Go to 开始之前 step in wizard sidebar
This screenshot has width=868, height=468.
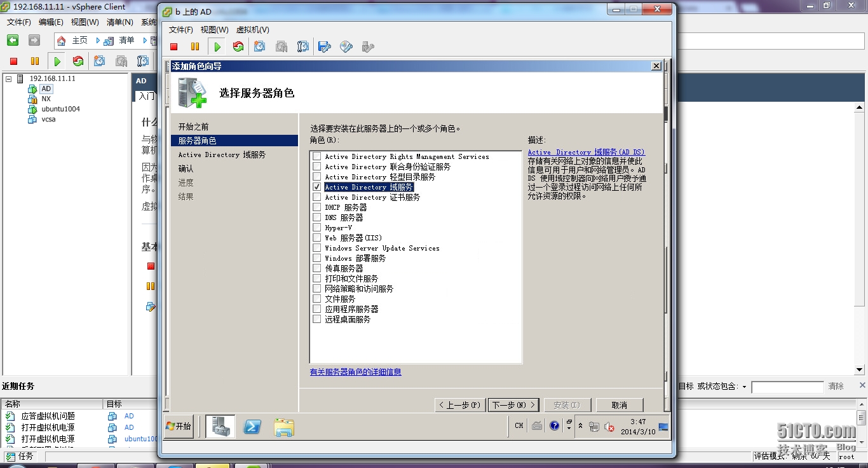click(194, 127)
